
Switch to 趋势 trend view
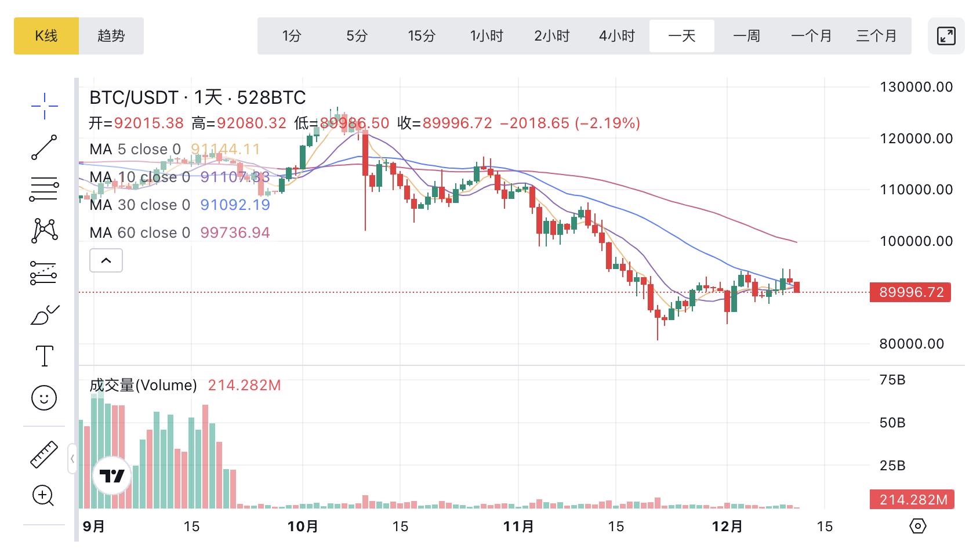coord(111,36)
